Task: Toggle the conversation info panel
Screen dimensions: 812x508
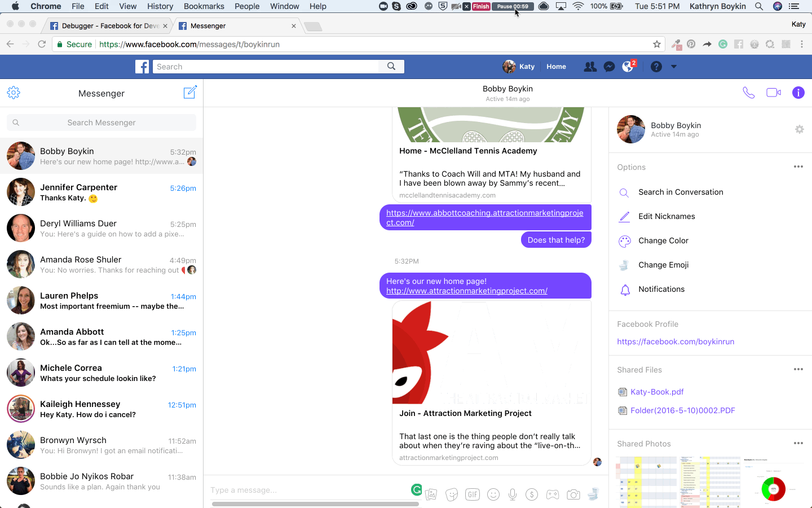Action: tap(798, 93)
